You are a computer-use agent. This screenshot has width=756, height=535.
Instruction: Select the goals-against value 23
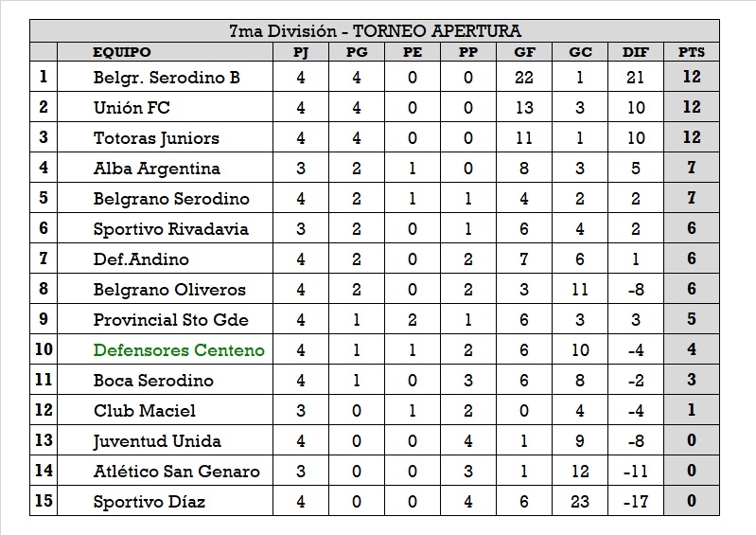pyautogui.click(x=580, y=502)
